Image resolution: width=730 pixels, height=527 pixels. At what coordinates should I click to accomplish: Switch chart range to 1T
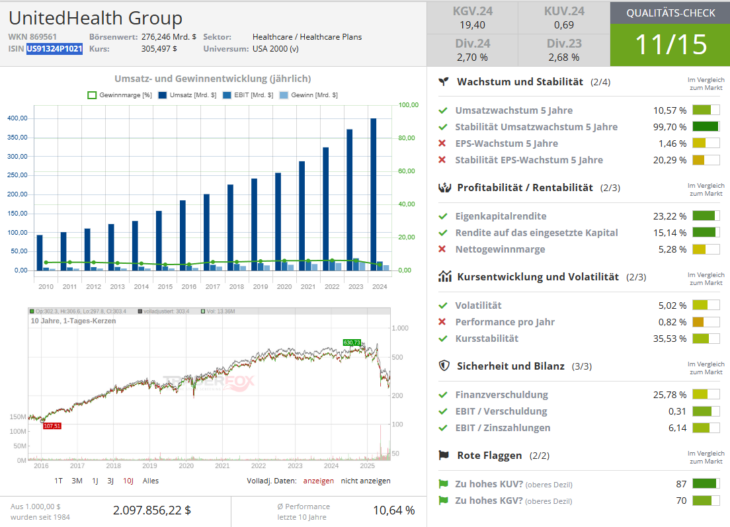[x=58, y=481]
